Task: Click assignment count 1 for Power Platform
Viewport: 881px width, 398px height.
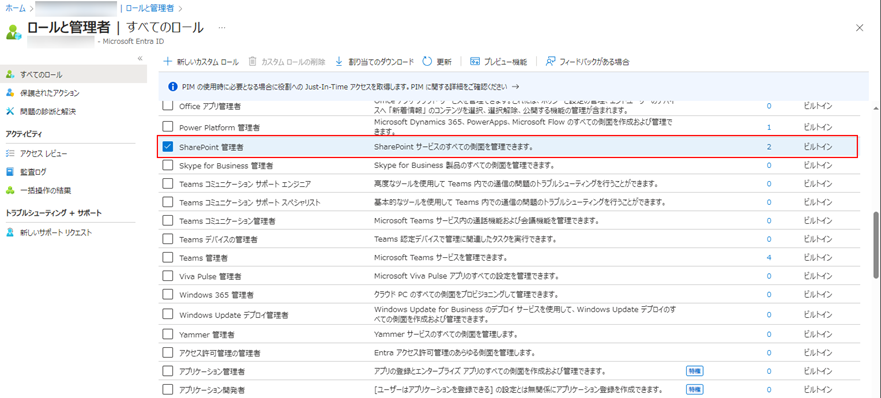Action: click(769, 128)
